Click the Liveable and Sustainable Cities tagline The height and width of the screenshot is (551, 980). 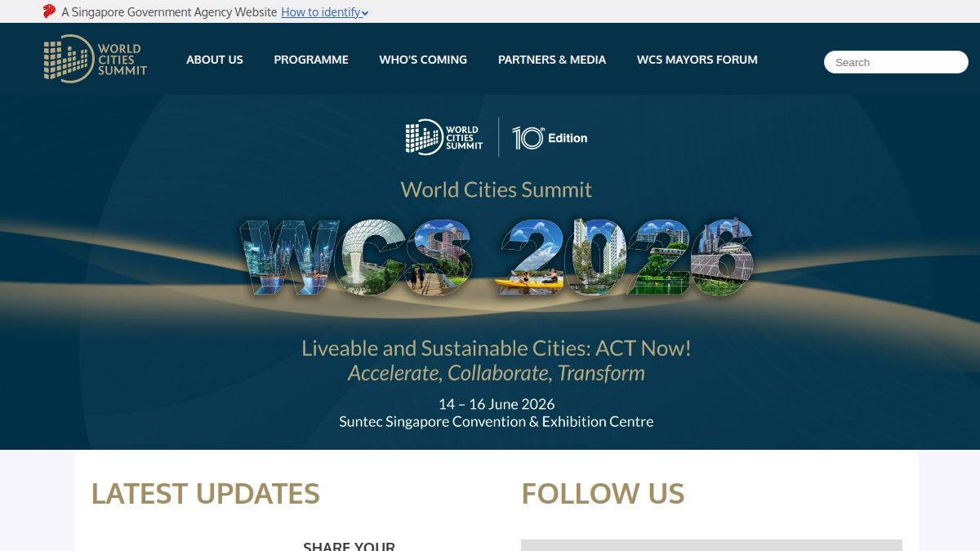click(497, 349)
